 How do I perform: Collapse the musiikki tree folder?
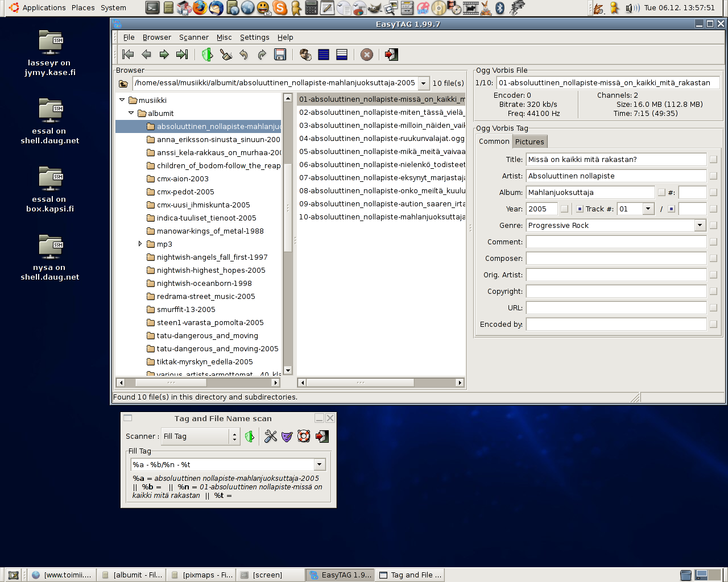[122, 100]
